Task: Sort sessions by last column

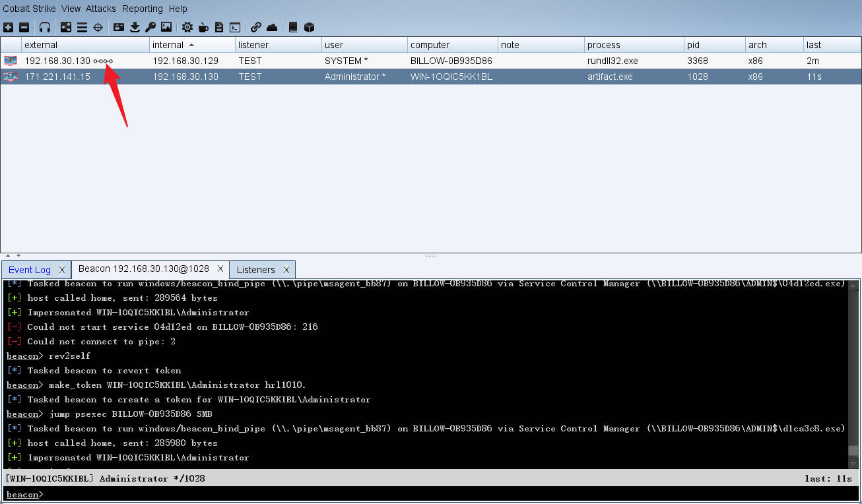Action: (x=832, y=45)
